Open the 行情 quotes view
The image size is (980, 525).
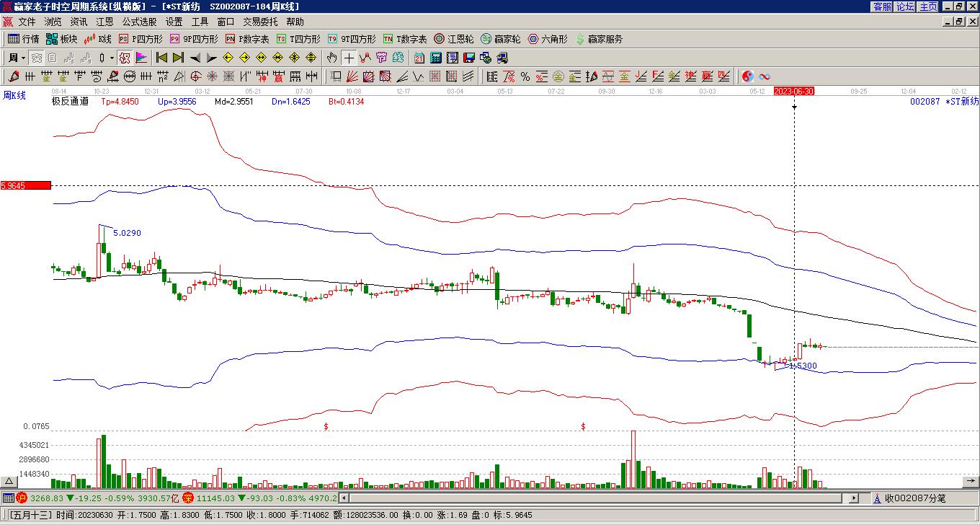[x=24, y=39]
